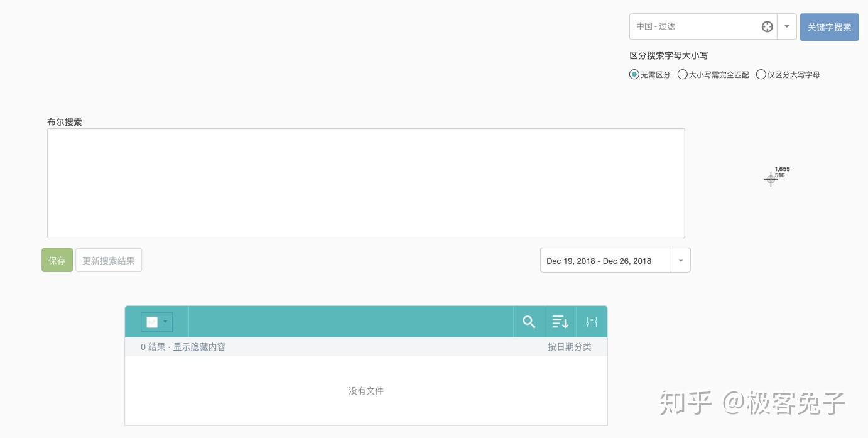Focus the 布尔搜索 text area
This screenshot has height=438, width=868.
click(x=366, y=183)
